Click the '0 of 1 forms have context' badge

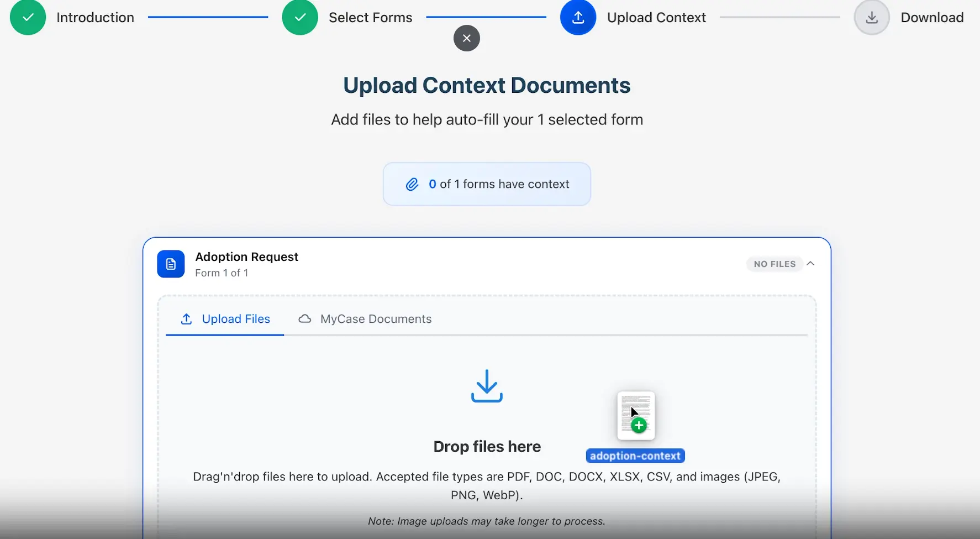click(x=487, y=184)
